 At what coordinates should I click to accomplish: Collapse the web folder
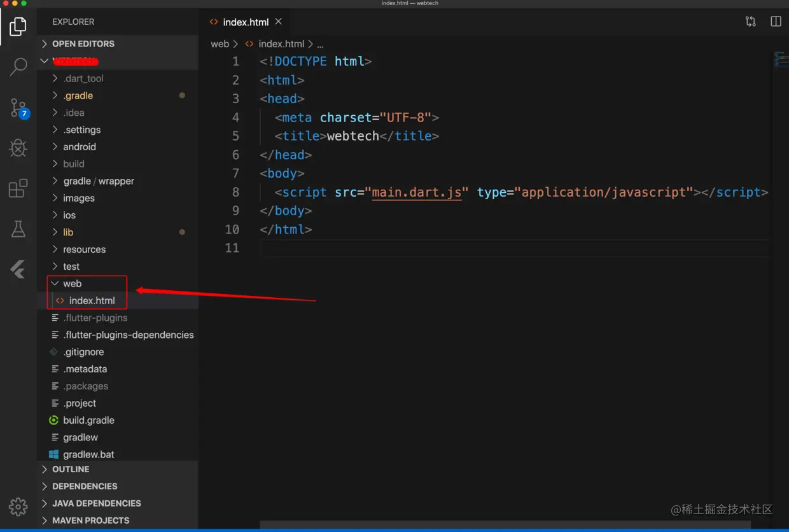118,284
